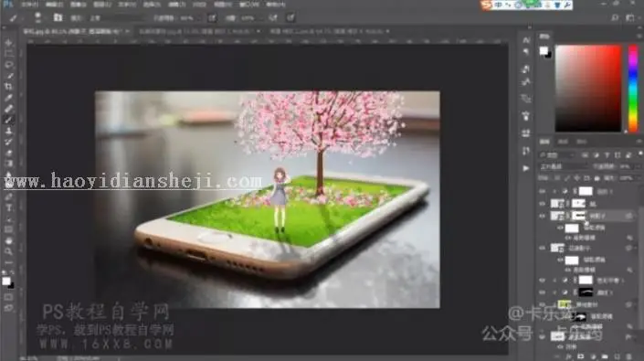Select the Move tool
Screen dimensions: 644x361
(8, 43)
